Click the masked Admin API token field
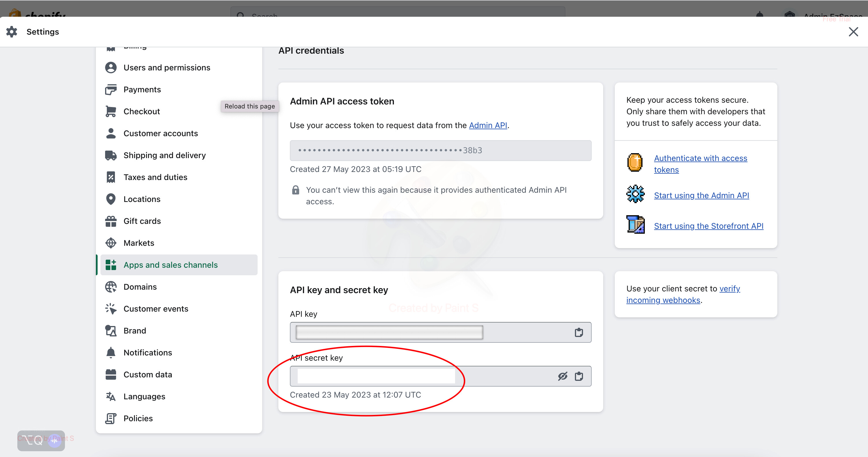Image resolution: width=868 pixels, height=457 pixels. click(x=440, y=151)
